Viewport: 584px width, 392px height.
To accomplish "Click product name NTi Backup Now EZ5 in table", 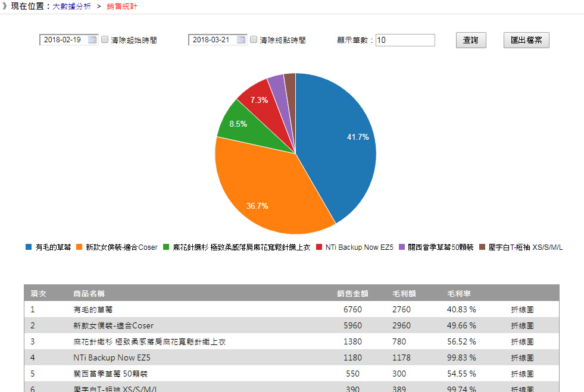I will tap(112, 357).
